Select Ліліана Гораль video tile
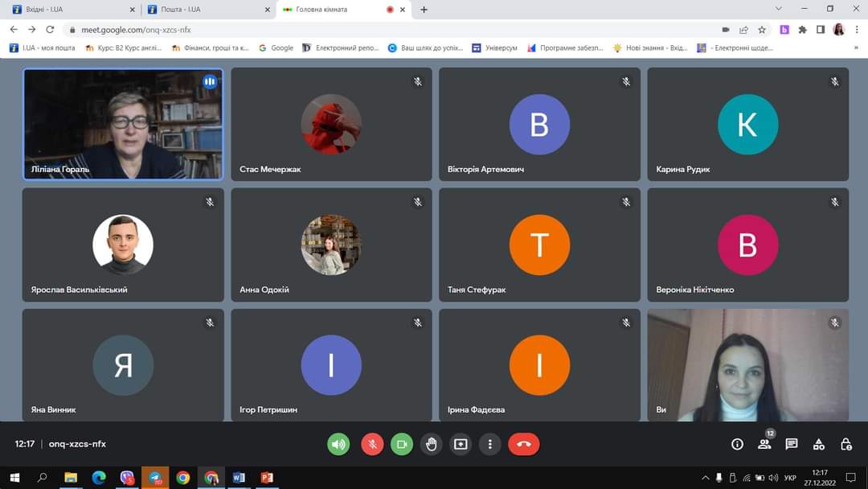The height and width of the screenshot is (489, 868). coord(123,124)
